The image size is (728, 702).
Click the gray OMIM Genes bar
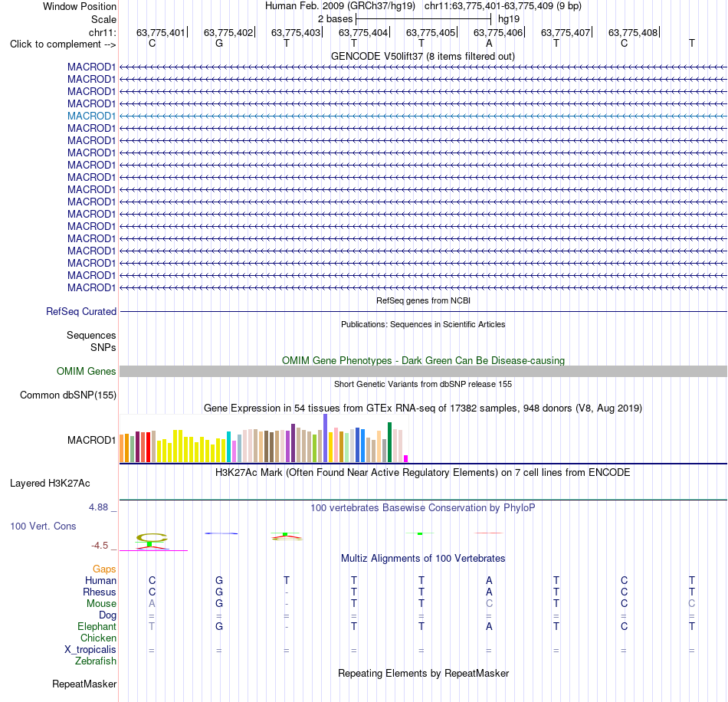[423, 371]
